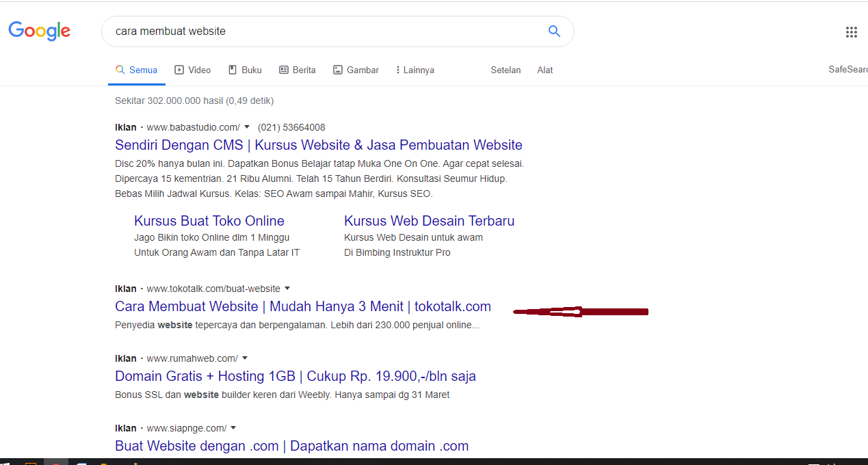Click 'Kursus Web Desain untuk awam' text
Image resolution: width=868 pixels, height=465 pixels.
tap(413, 237)
